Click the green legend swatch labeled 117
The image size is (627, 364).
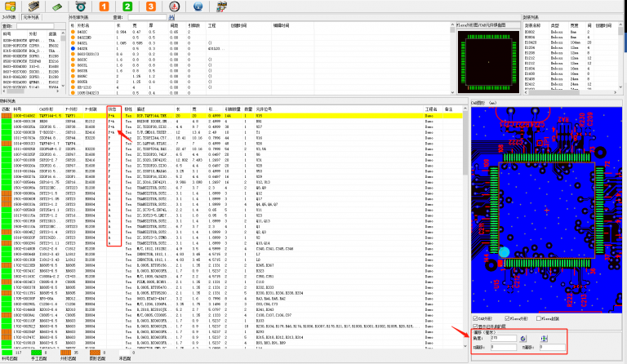tap(7, 353)
